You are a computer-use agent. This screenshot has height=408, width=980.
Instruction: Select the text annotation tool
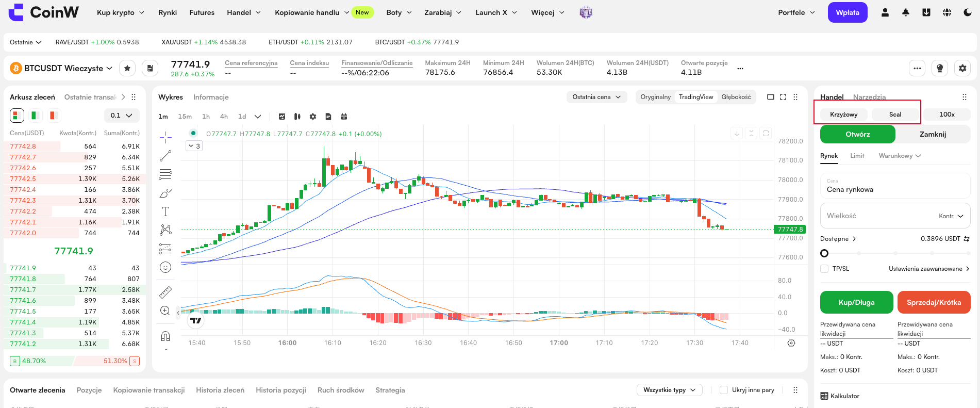(165, 211)
